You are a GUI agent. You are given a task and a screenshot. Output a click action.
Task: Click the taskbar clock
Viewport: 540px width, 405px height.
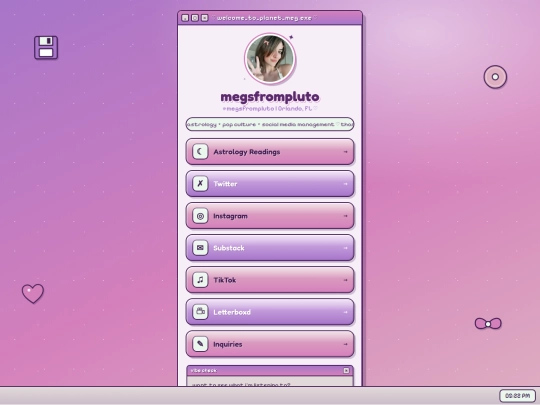pos(517,396)
